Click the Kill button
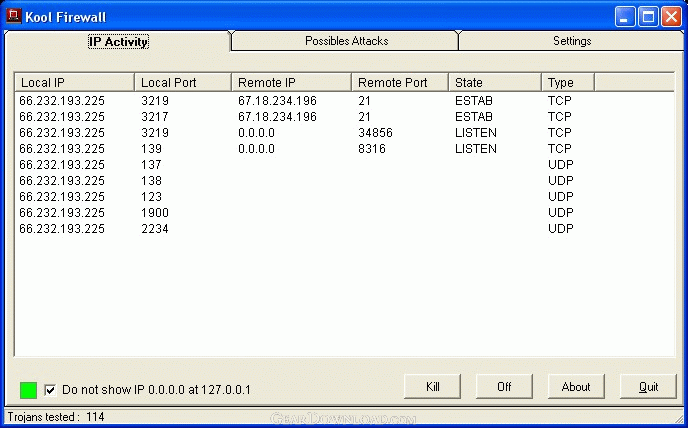 (x=433, y=387)
